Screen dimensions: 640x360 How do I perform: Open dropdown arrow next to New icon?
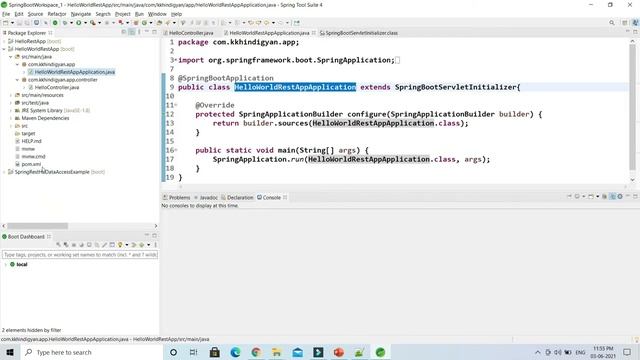coord(12,23)
